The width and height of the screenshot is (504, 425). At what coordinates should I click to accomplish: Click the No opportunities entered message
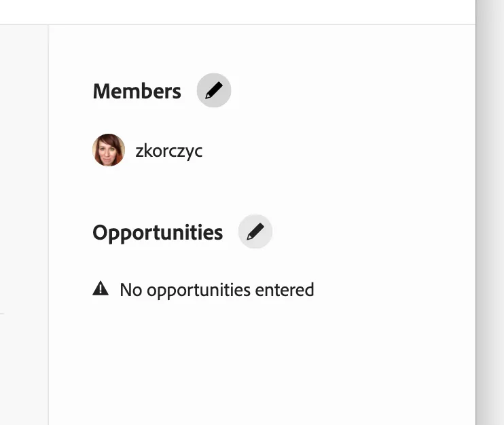(217, 290)
